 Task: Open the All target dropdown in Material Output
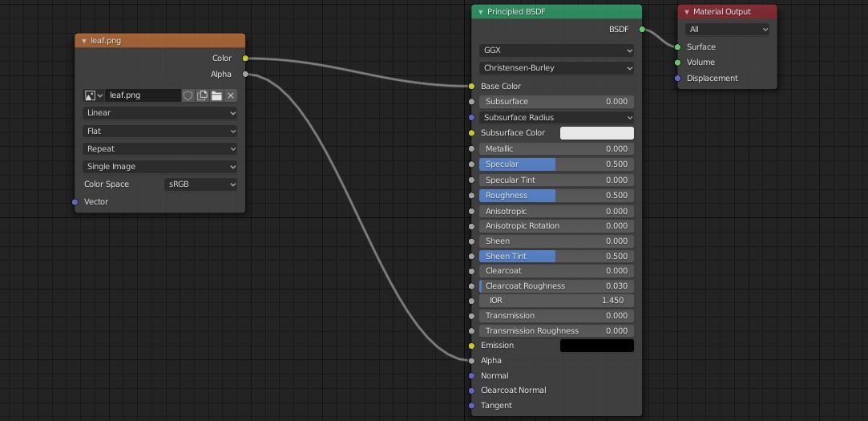[x=728, y=30]
